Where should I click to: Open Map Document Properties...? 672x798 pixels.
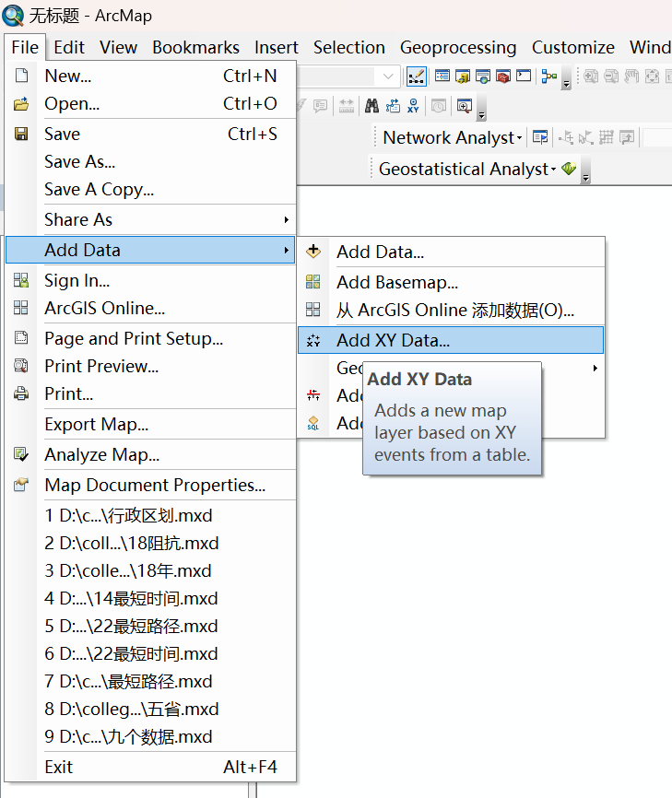(150, 485)
